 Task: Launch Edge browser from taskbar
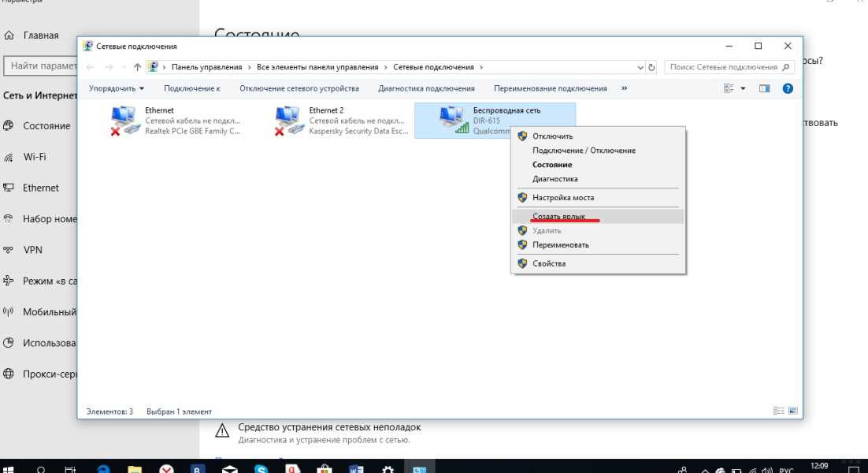point(103,469)
